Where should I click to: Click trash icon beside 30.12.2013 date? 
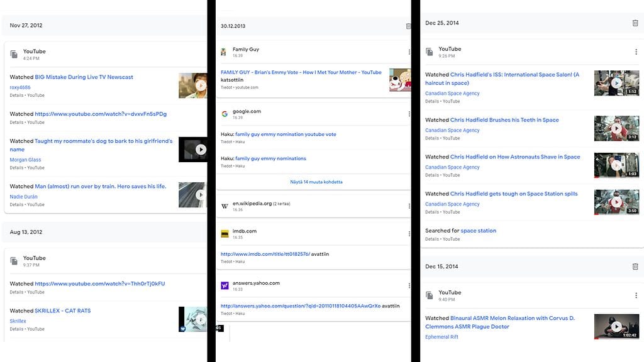click(x=409, y=26)
